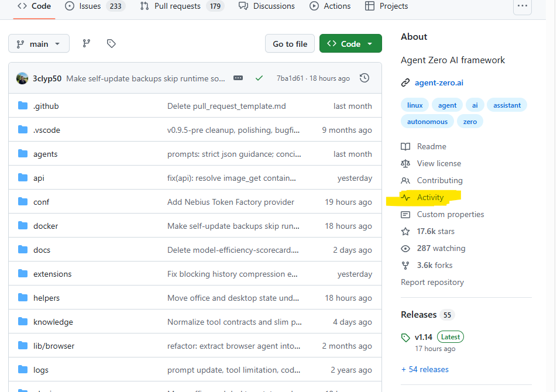Open the Discussions tab
Screen dimensions: 557x392
click(x=266, y=6)
